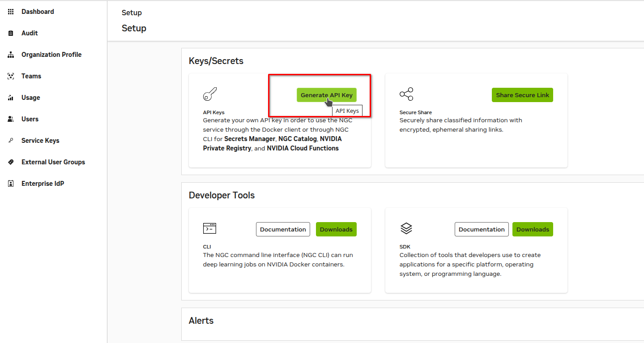The width and height of the screenshot is (644, 343).
Task: Click the SDK Downloads button
Action: tap(533, 229)
